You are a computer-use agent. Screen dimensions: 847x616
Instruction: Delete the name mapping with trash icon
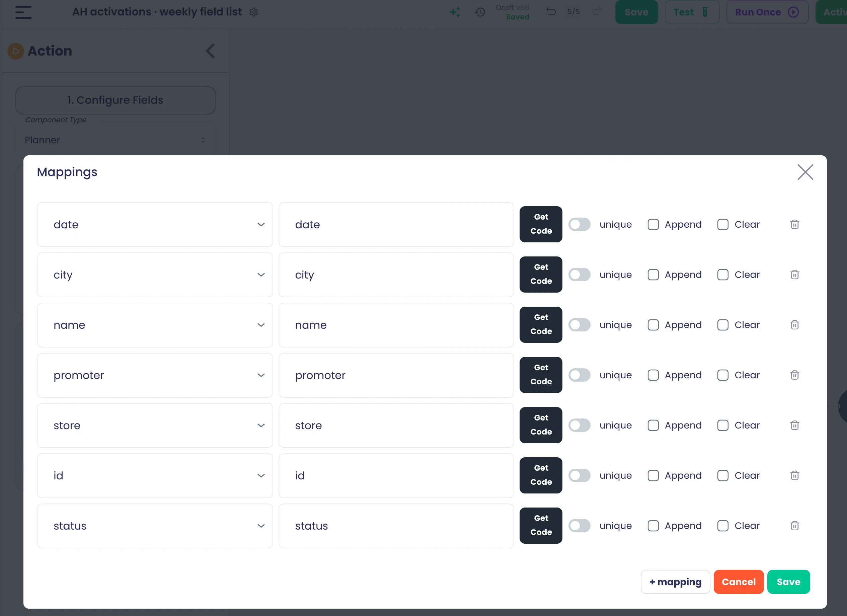[x=794, y=325]
